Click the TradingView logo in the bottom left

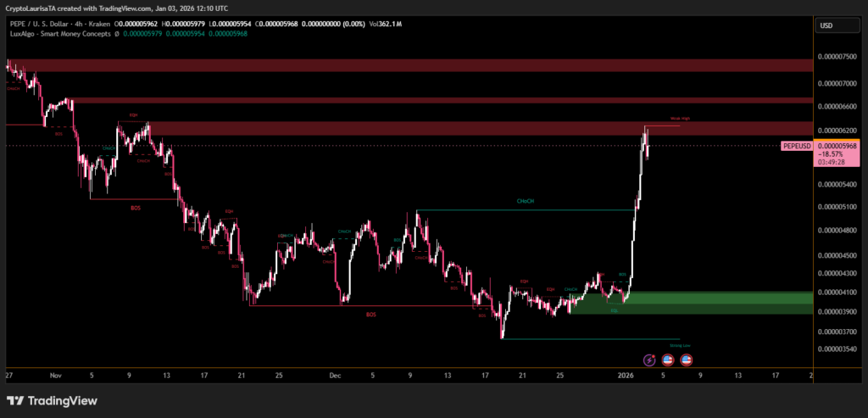(x=52, y=401)
